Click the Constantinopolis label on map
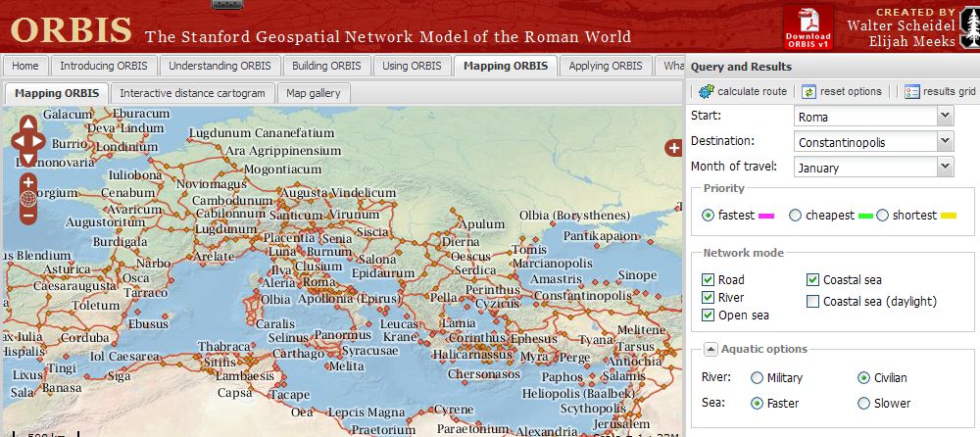This screenshot has width=980, height=437. point(582,295)
